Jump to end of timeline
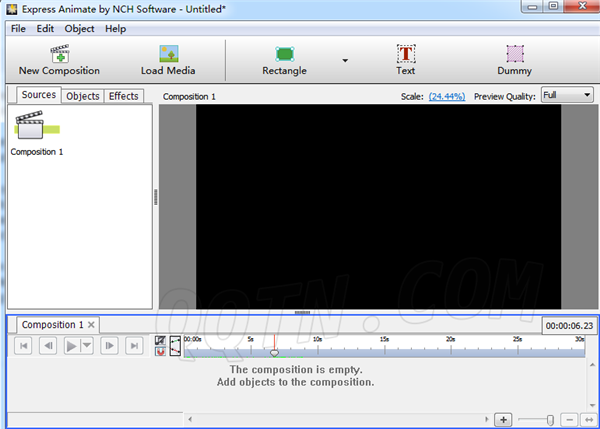This screenshot has width=600, height=429. (134, 346)
